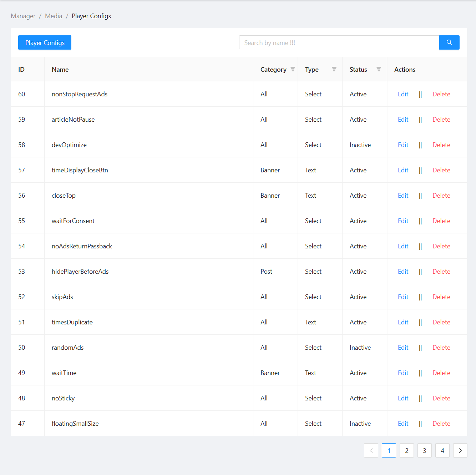Viewport: 476px width, 475px height.
Task: Delete the waitTime config
Action: click(441, 373)
